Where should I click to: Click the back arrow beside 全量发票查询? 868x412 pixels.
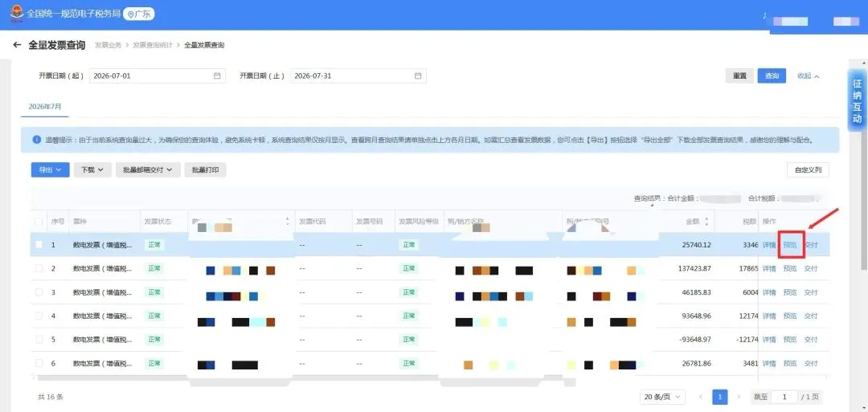(17, 45)
